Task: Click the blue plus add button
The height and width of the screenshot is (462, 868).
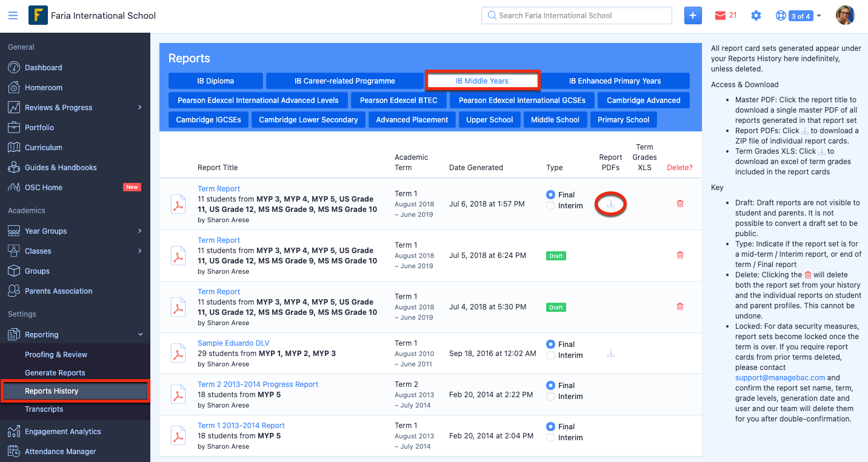Action: coord(693,16)
